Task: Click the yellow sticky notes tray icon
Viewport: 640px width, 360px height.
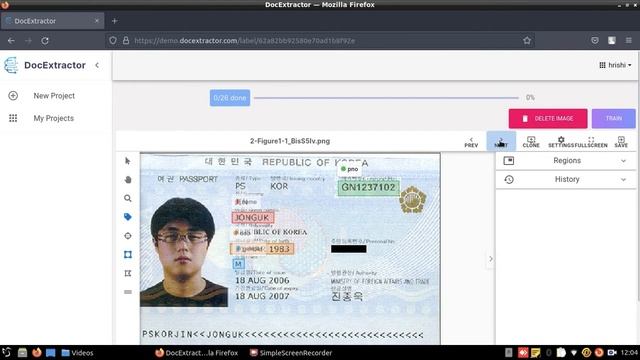Action: tap(536, 353)
